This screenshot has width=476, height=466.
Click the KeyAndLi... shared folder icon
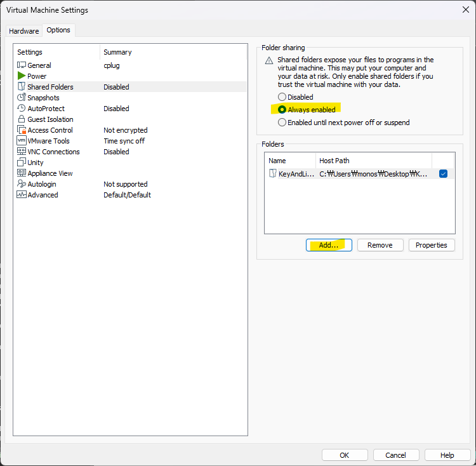273,174
